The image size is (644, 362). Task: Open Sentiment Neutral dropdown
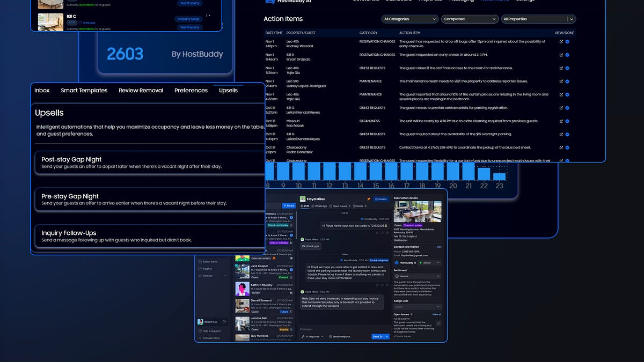click(x=418, y=276)
